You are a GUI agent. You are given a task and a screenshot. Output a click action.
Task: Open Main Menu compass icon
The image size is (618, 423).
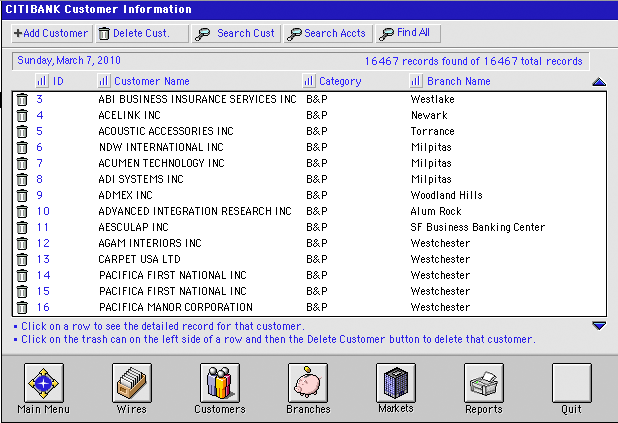click(43, 383)
